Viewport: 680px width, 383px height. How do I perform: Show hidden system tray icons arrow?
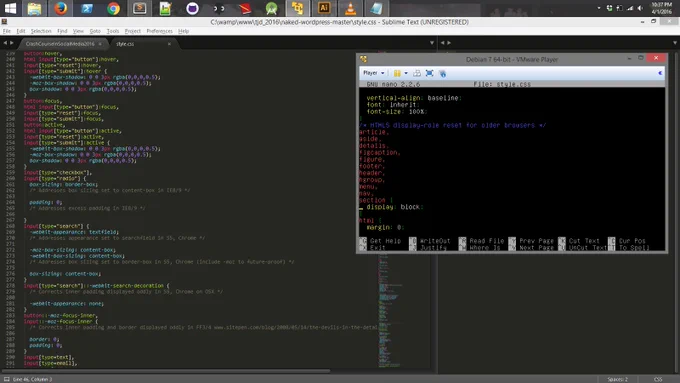(x=599, y=8)
